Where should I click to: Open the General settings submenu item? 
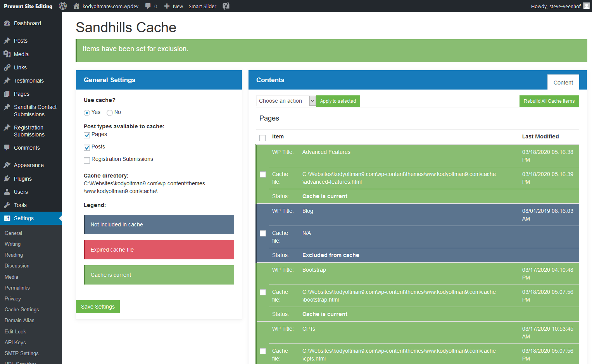[13, 233]
